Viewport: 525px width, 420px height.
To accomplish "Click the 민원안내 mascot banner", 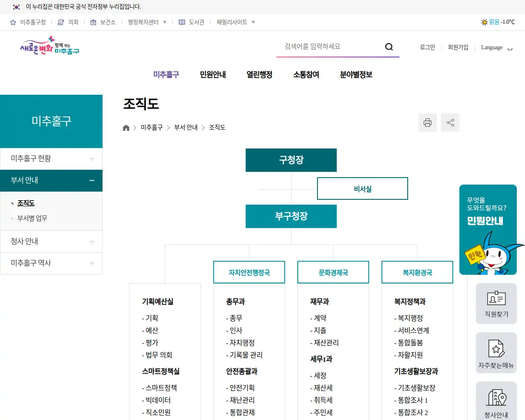I will (488, 230).
